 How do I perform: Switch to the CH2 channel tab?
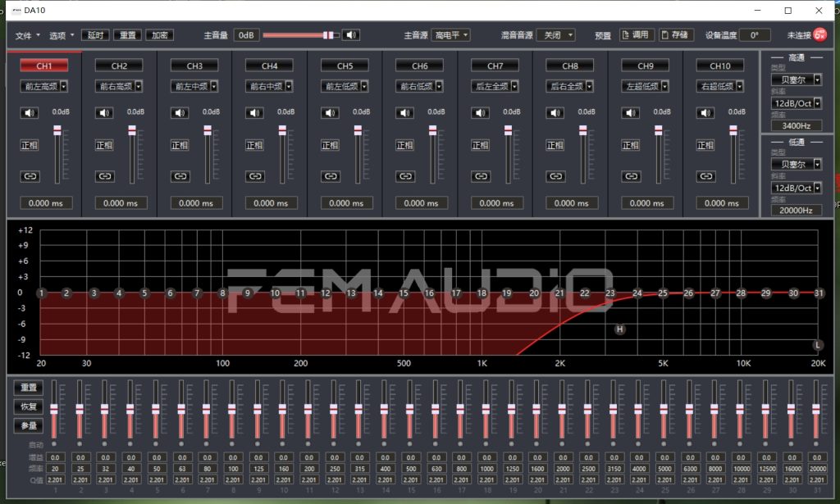[x=119, y=66]
